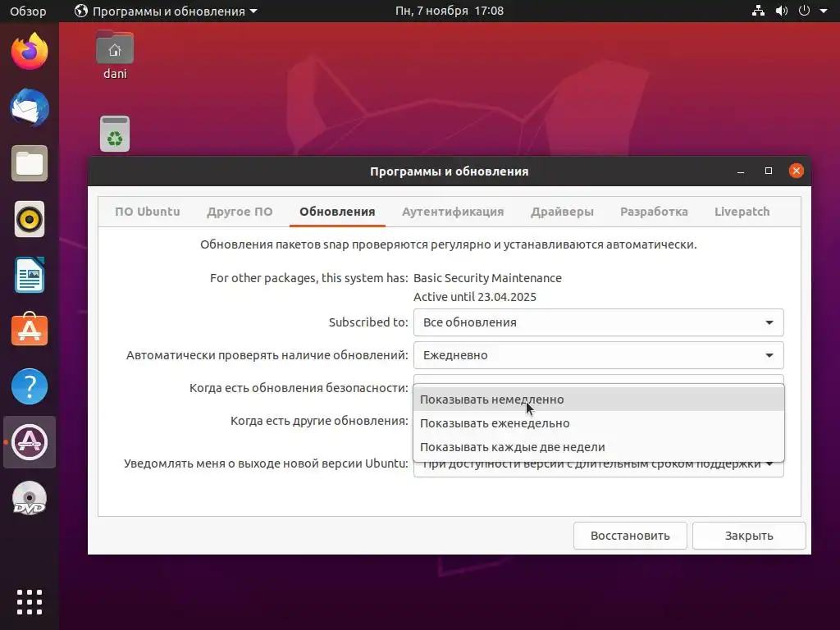Click the network status icon

(758, 11)
